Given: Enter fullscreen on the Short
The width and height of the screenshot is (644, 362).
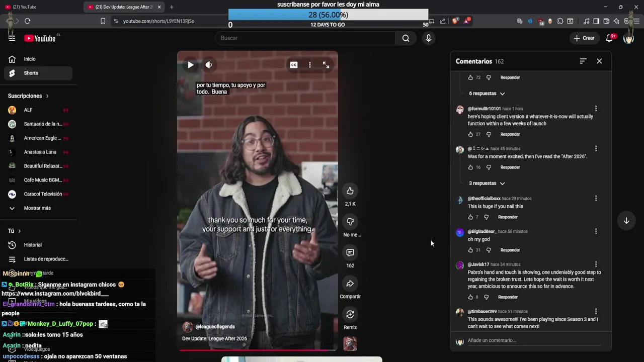Looking at the screenshot, I should click(326, 65).
